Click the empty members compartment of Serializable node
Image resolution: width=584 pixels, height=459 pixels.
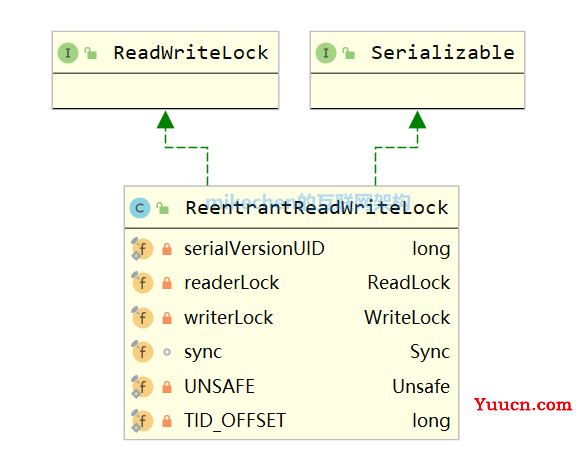(418, 91)
